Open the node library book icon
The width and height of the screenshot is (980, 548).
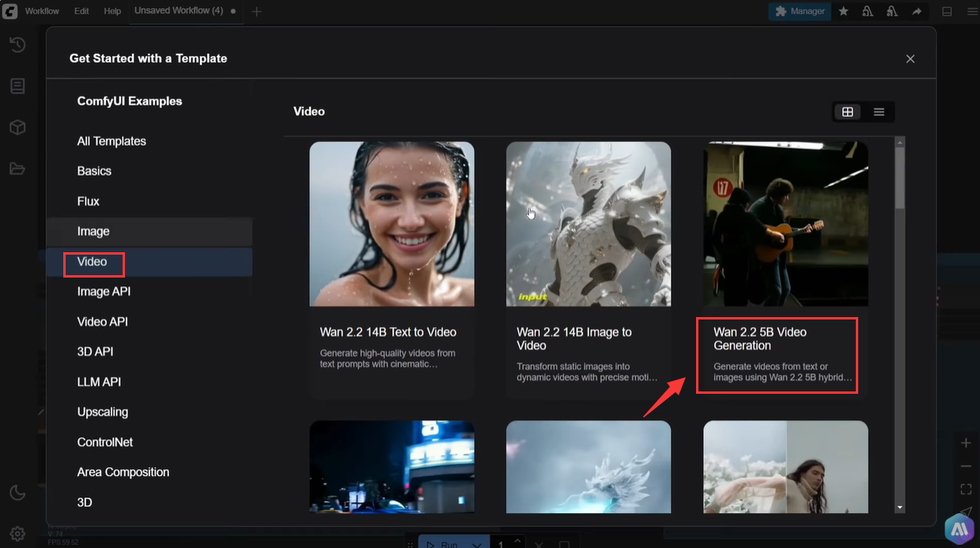point(17,86)
